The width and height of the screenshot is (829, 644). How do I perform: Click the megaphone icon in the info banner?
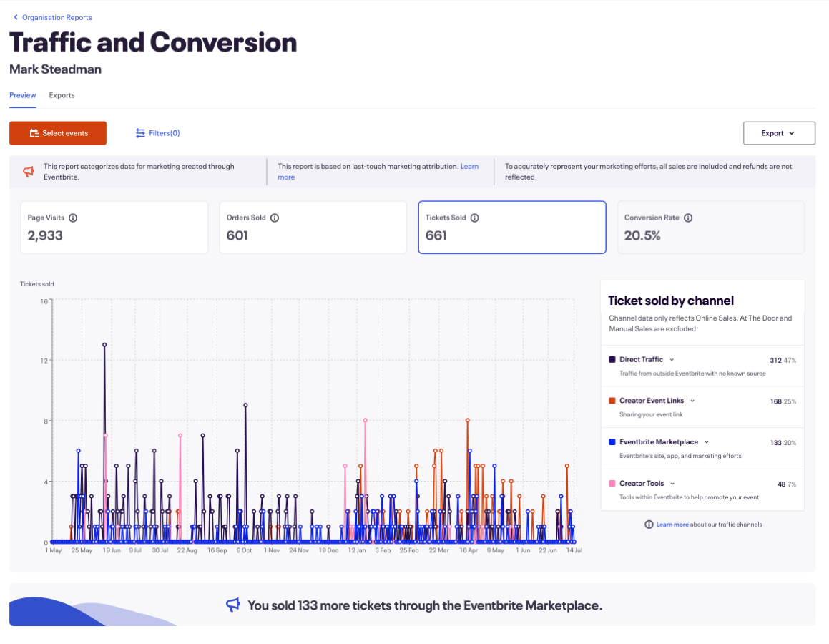click(x=29, y=171)
